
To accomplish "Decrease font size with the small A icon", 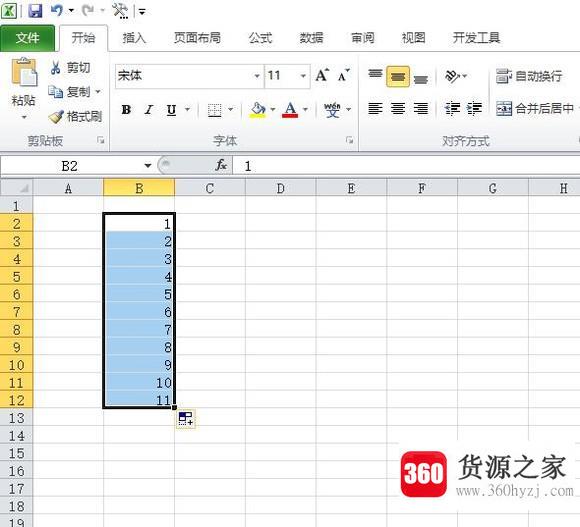I will point(343,75).
